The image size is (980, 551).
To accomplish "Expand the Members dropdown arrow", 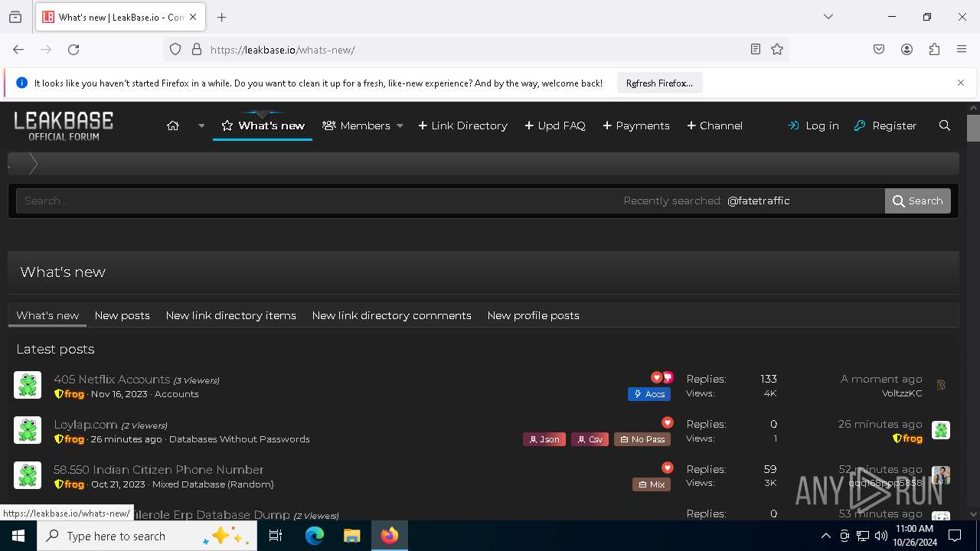I will (400, 126).
